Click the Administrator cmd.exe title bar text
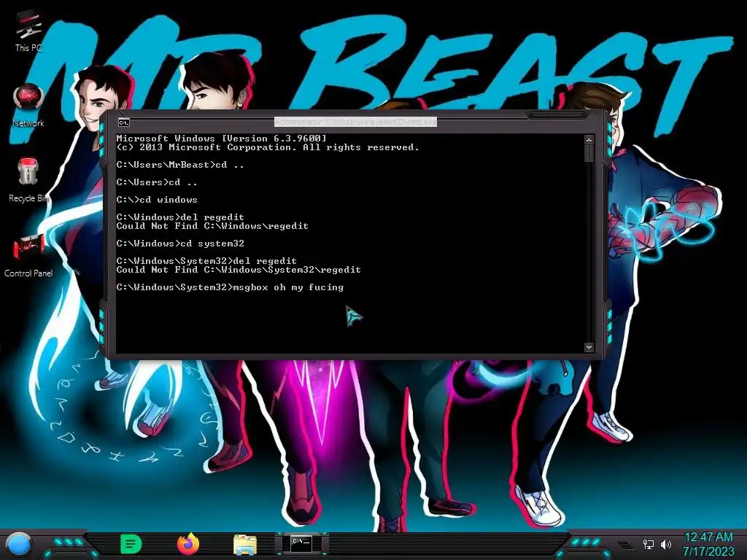Image resolution: width=747 pixels, height=560 pixels. (x=355, y=122)
